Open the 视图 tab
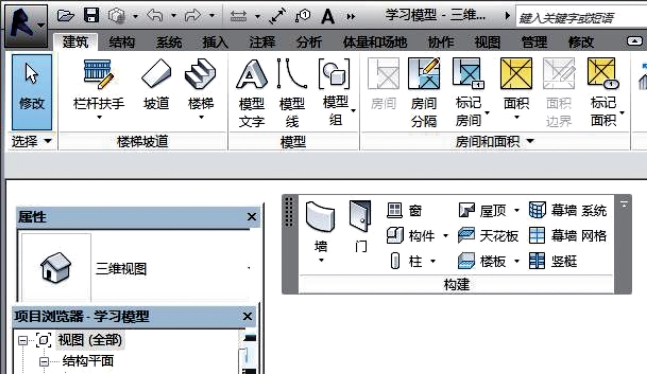Screen dimensions: 647x374 (x=487, y=42)
